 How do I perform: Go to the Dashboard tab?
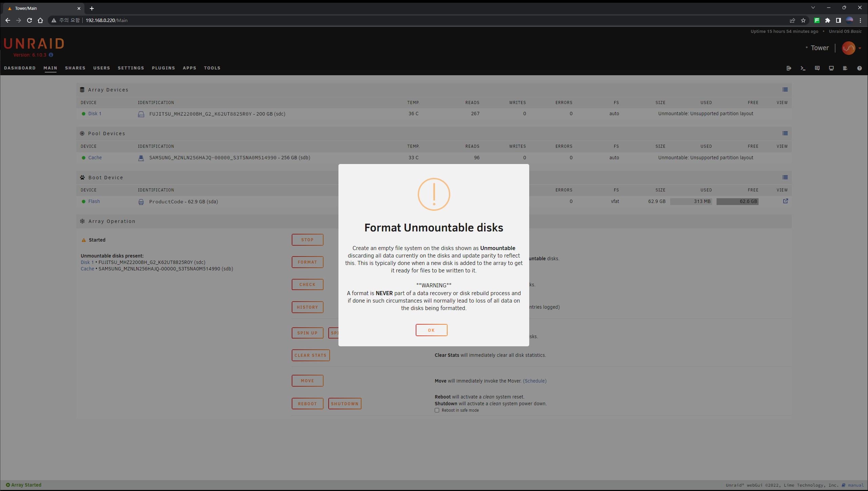[20, 68]
